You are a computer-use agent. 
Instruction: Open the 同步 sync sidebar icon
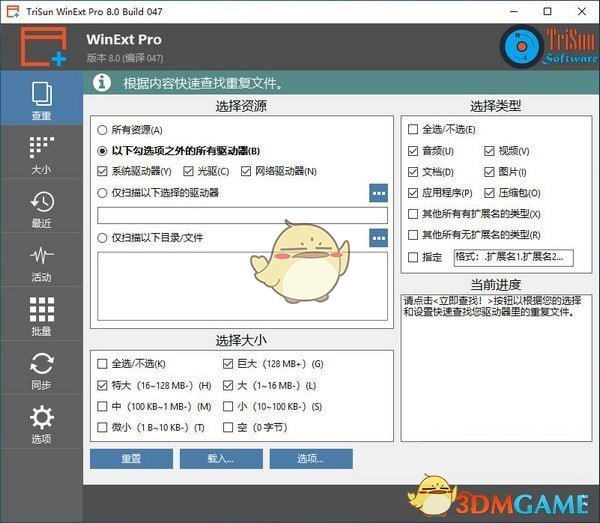(x=41, y=369)
